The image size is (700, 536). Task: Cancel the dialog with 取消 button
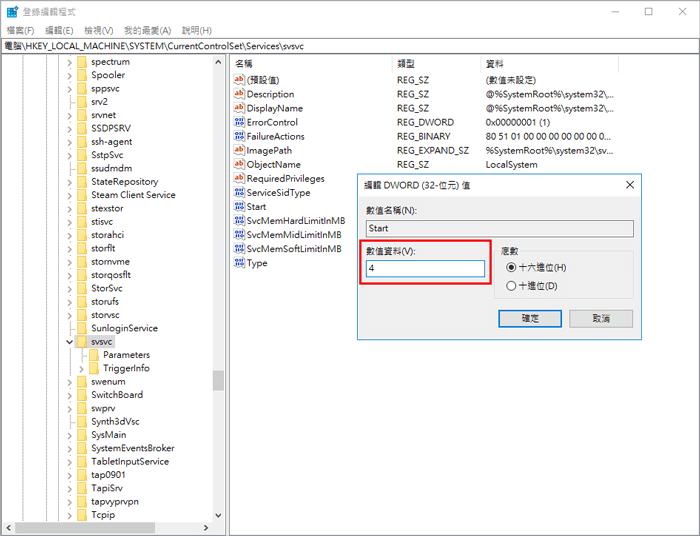[601, 319]
